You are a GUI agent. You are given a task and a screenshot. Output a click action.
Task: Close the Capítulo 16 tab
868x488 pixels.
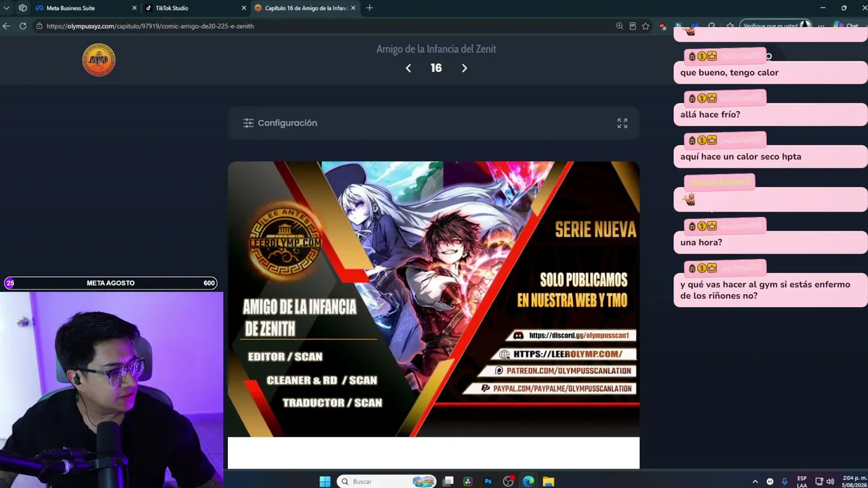click(x=353, y=8)
